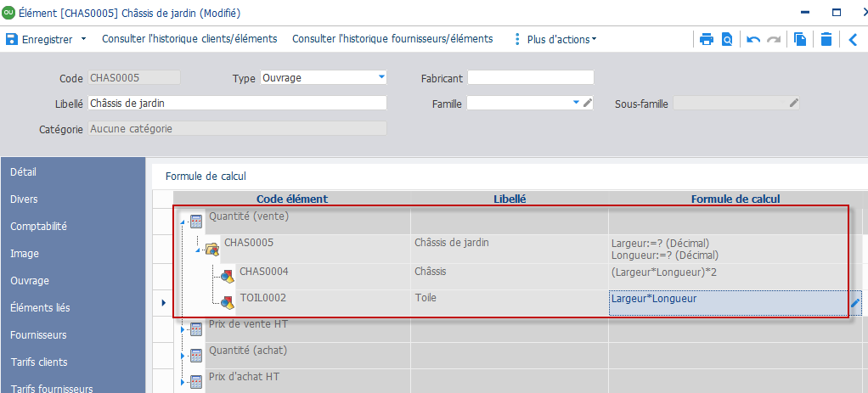Open the Plus d'actions menu

point(555,39)
